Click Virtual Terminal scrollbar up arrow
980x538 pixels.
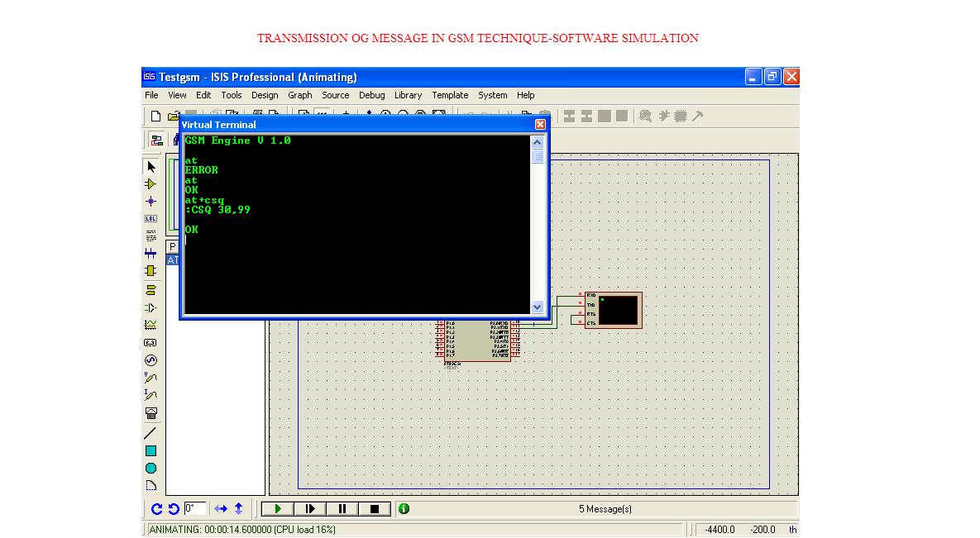tap(537, 142)
